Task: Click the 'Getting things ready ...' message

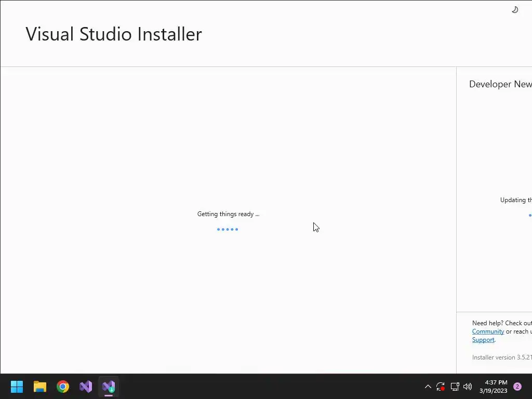Action: [x=229, y=214]
